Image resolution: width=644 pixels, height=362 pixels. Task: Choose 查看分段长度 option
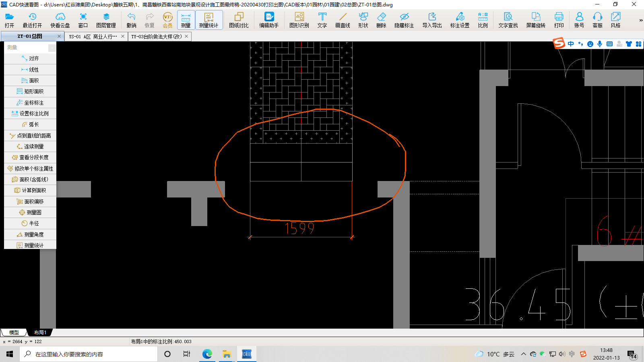click(x=30, y=157)
